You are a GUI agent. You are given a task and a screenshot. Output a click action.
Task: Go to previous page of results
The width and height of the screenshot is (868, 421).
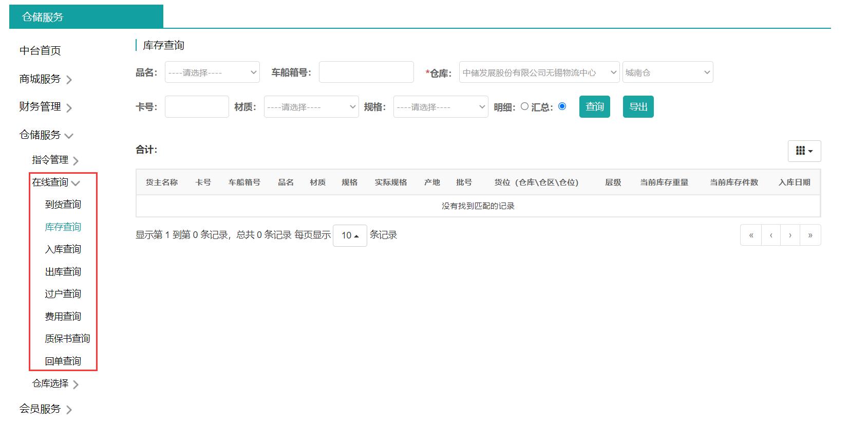771,235
